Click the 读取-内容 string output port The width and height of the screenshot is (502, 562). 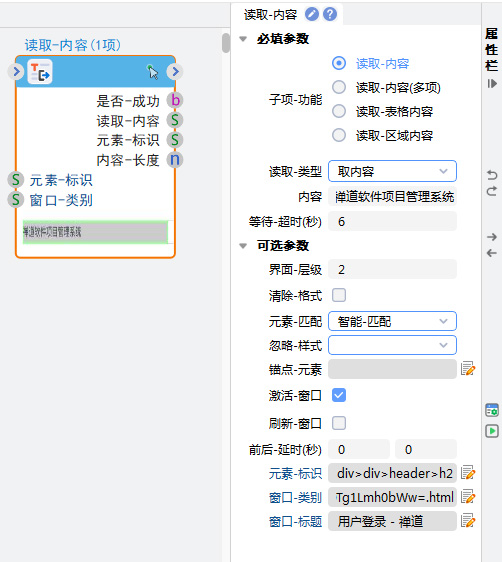click(175, 120)
